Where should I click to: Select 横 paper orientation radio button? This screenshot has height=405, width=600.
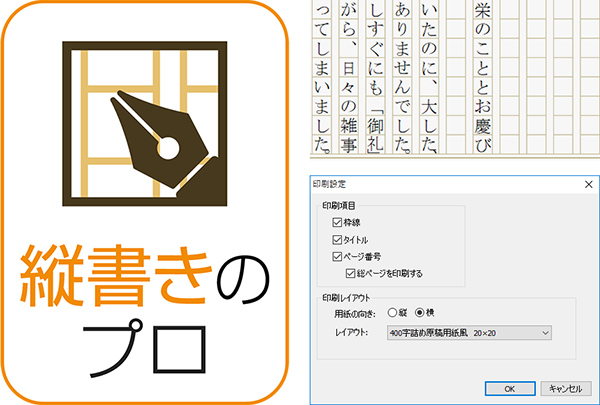pyautogui.click(x=420, y=312)
